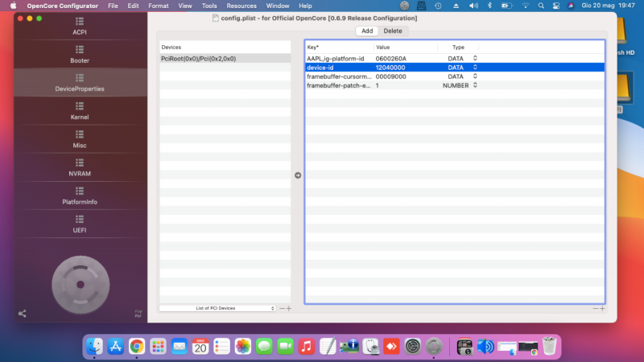Select the PciRoot(0x0)/Pci(0x2,0x0) device
The image size is (644, 362).
(x=225, y=59)
